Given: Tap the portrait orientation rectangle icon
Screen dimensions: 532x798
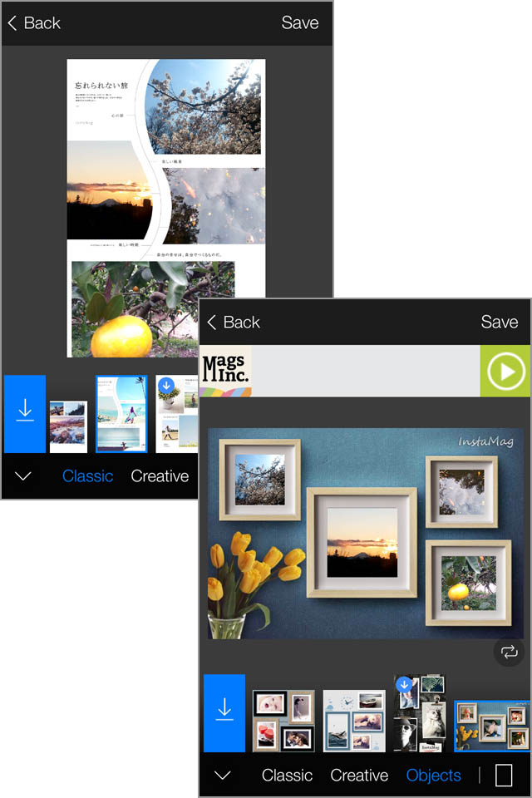Looking at the screenshot, I should pos(504,775).
